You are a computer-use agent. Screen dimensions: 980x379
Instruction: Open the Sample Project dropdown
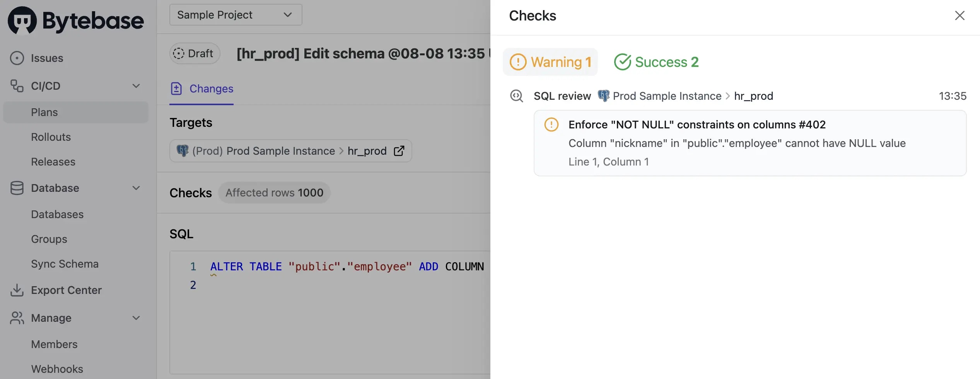point(236,15)
